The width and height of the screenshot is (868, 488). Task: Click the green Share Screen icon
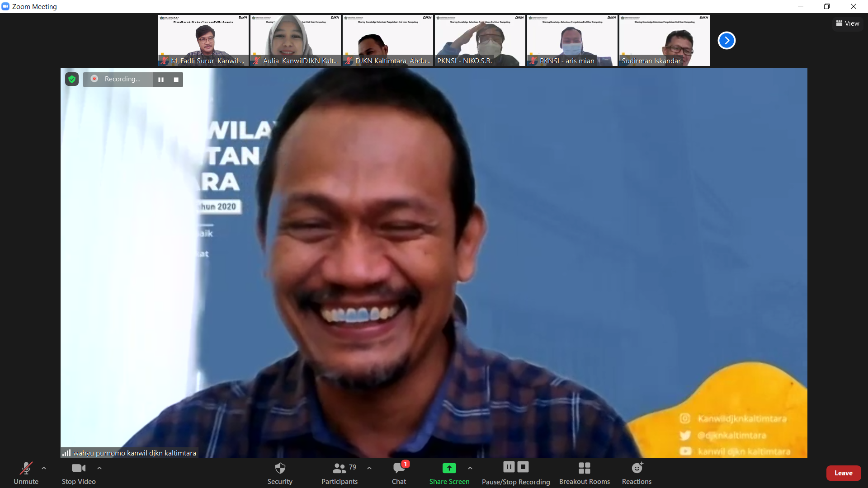click(449, 468)
